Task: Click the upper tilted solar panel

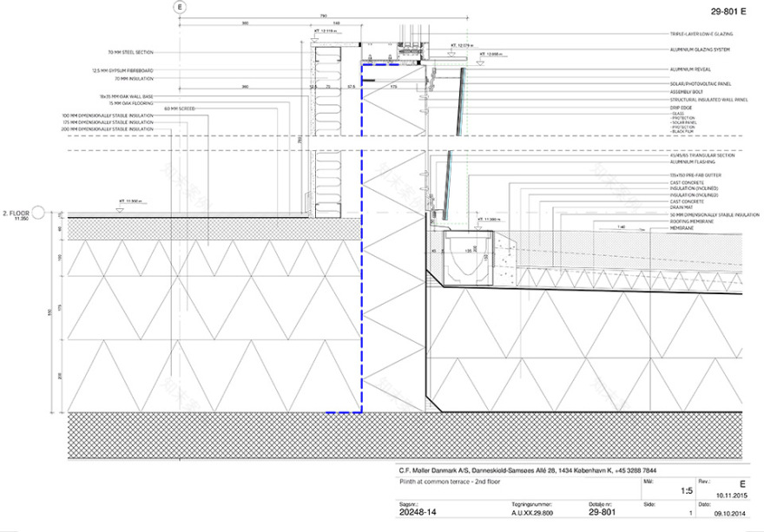Action: coord(462,97)
